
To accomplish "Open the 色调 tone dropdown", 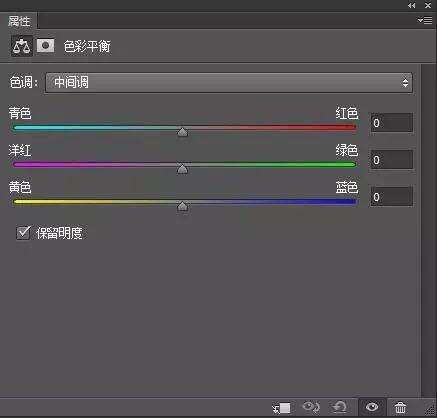I will point(229,82).
